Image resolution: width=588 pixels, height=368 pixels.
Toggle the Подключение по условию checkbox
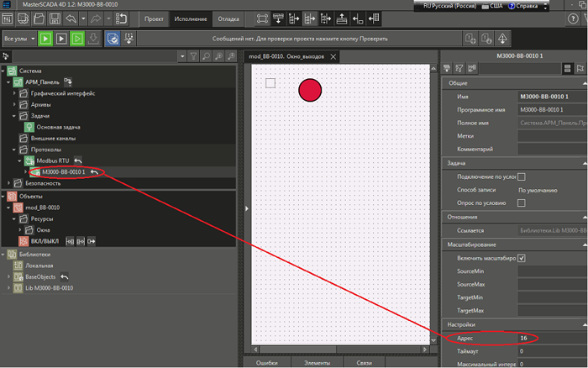pyautogui.click(x=522, y=176)
